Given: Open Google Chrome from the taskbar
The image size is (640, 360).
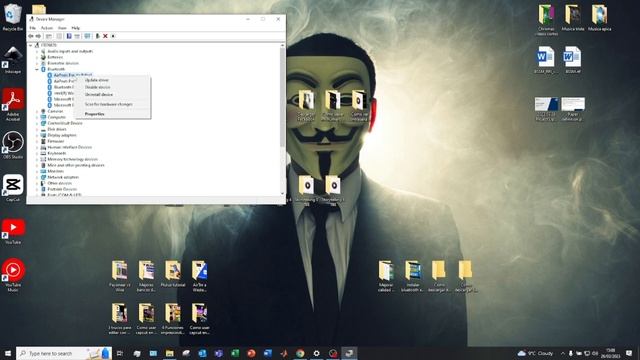Looking at the screenshot, I should click(x=300, y=353).
